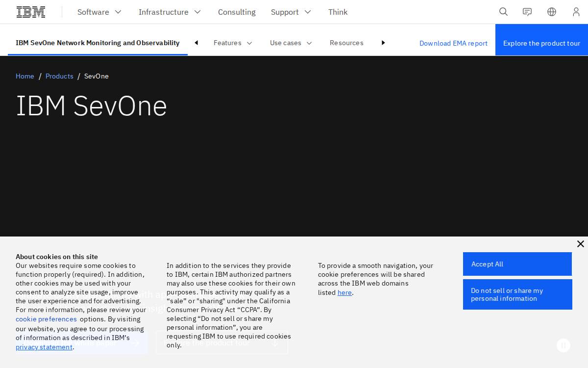This screenshot has width=588, height=368.
Task: Open the chat contact icon
Action: (527, 12)
